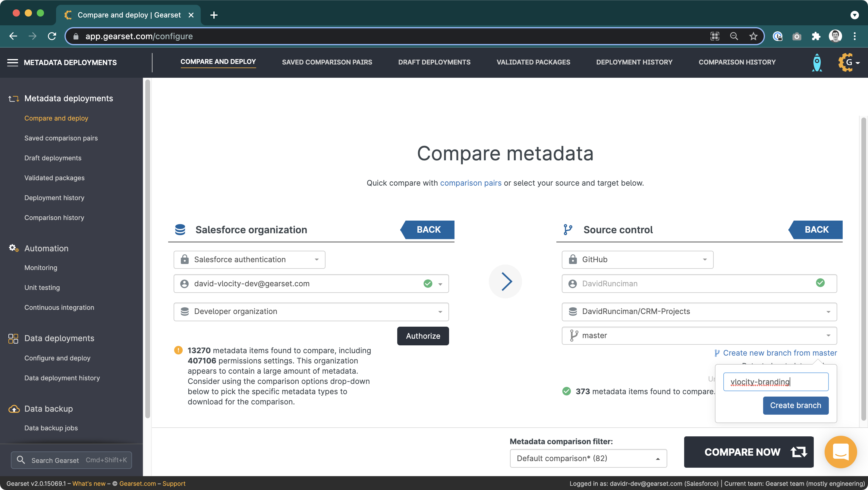Open Draft Deployments tab

pyautogui.click(x=434, y=62)
